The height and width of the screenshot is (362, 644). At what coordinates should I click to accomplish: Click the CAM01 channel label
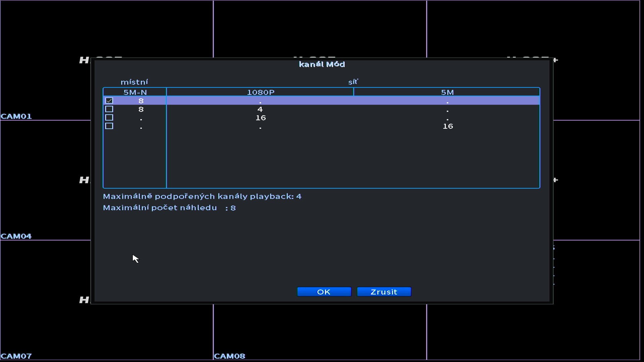tap(16, 116)
